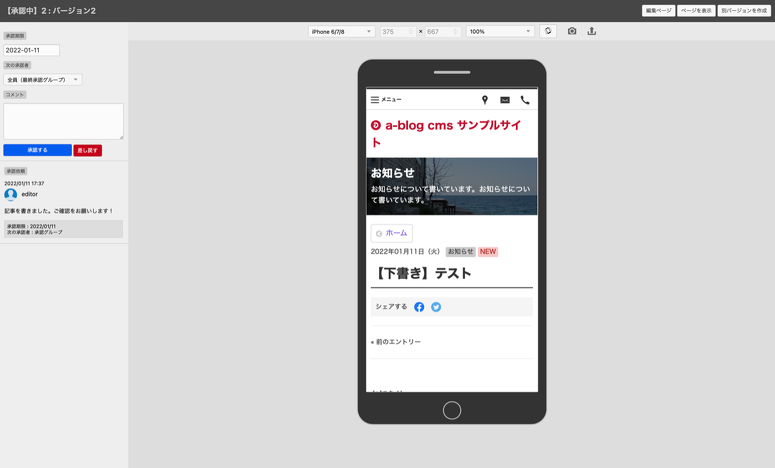775x468 pixels.
Task: Click the 別バージョンを作成 button
Action: 744,11
